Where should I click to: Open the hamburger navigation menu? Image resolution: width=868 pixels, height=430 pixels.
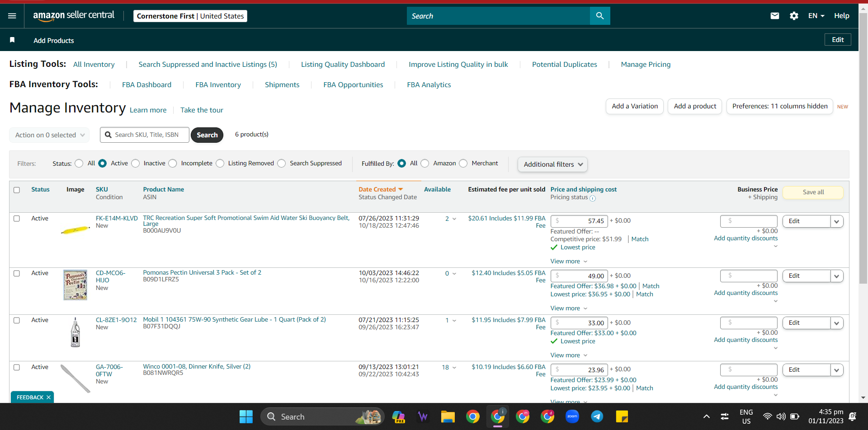[12, 16]
